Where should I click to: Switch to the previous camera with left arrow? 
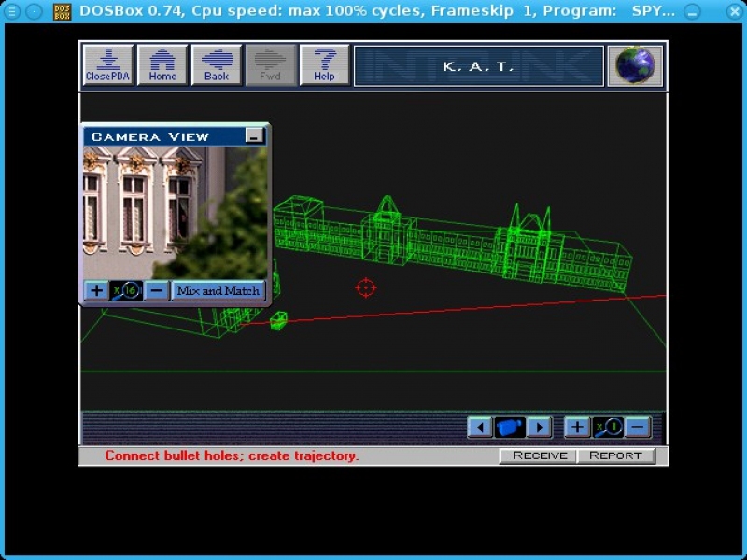point(480,427)
